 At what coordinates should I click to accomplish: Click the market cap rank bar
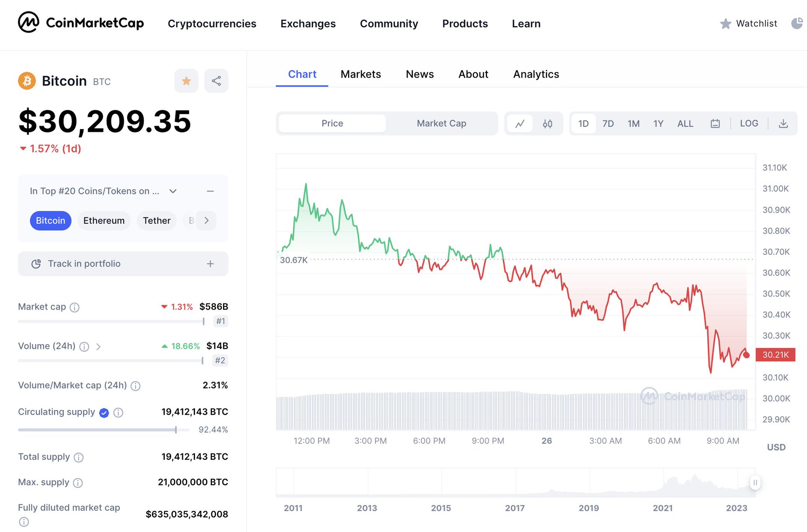click(112, 321)
